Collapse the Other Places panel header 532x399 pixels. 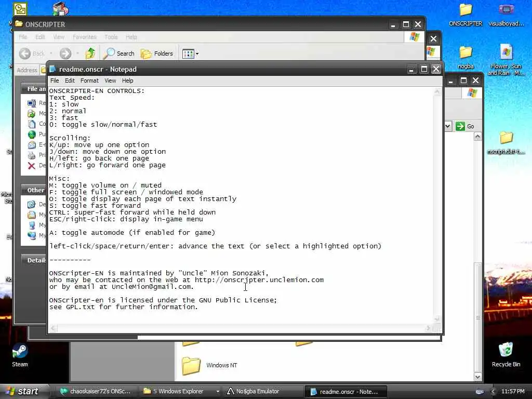point(33,190)
